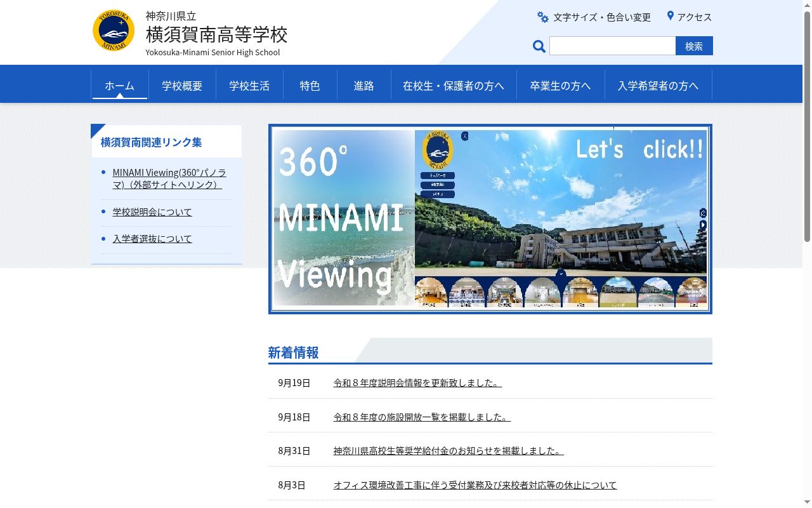The width and height of the screenshot is (812, 508).
Task: Click the map pin access icon
Action: [670, 16]
